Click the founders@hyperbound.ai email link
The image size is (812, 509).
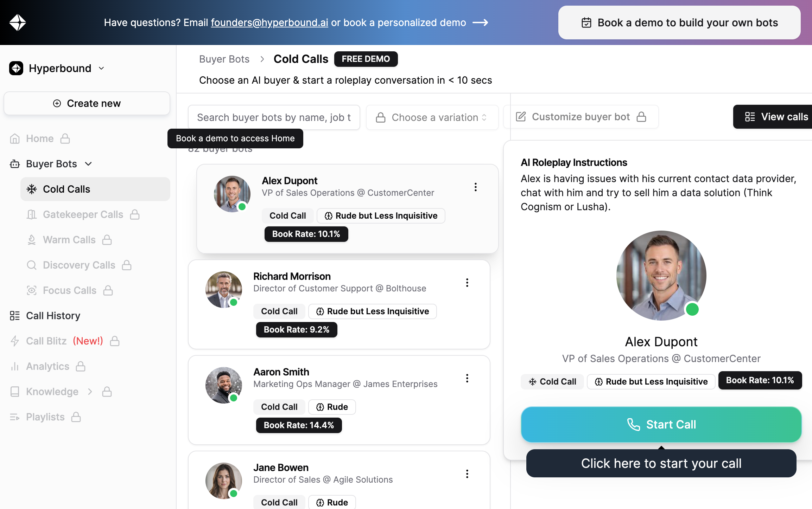(269, 22)
